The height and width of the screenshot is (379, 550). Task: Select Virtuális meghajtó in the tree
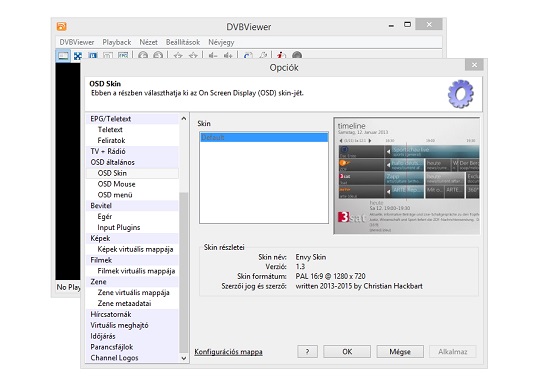(x=132, y=325)
